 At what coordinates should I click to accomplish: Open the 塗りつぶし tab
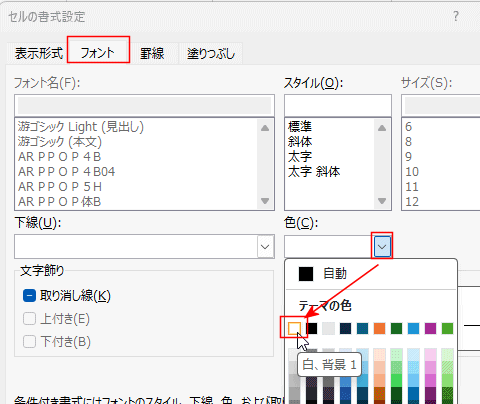(x=211, y=53)
